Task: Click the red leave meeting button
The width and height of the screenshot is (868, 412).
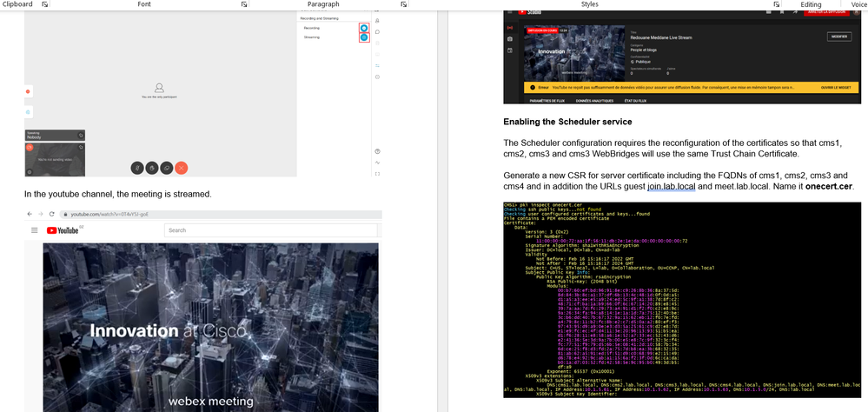Action: click(181, 167)
